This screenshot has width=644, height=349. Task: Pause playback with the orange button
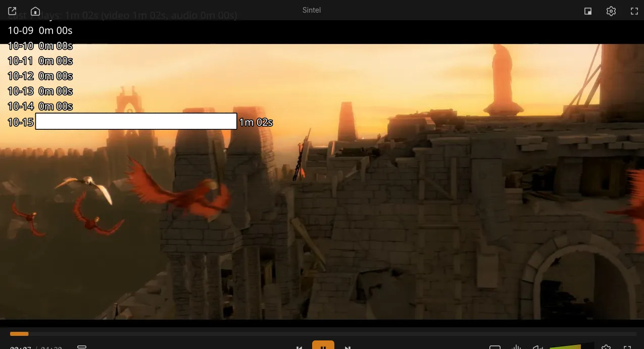pyautogui.click(x=323, y=345)
